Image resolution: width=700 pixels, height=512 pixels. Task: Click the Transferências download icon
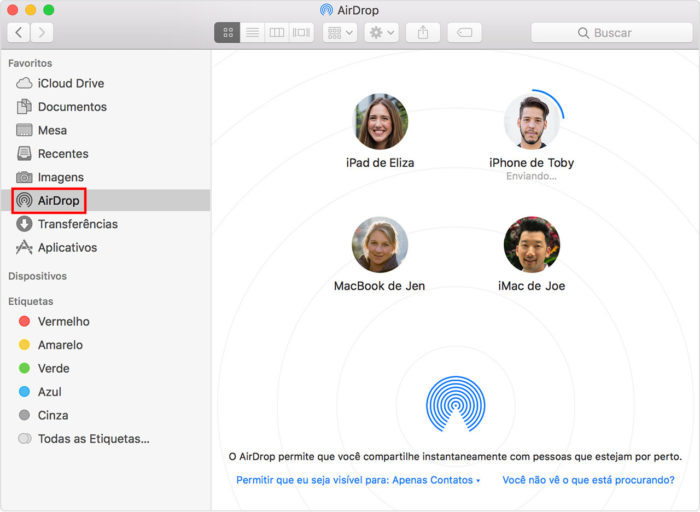point(24,224)
